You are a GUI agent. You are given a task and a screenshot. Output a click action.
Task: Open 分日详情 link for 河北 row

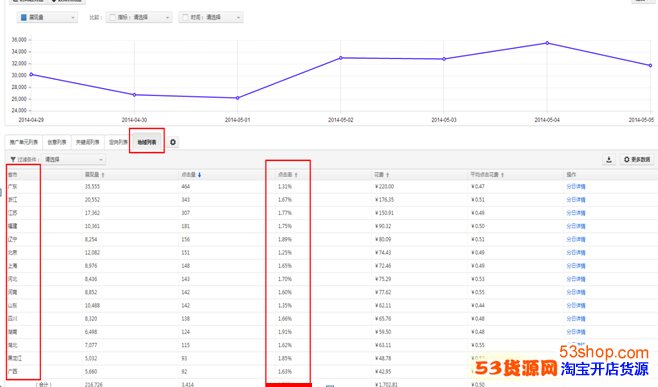[576, 279]
